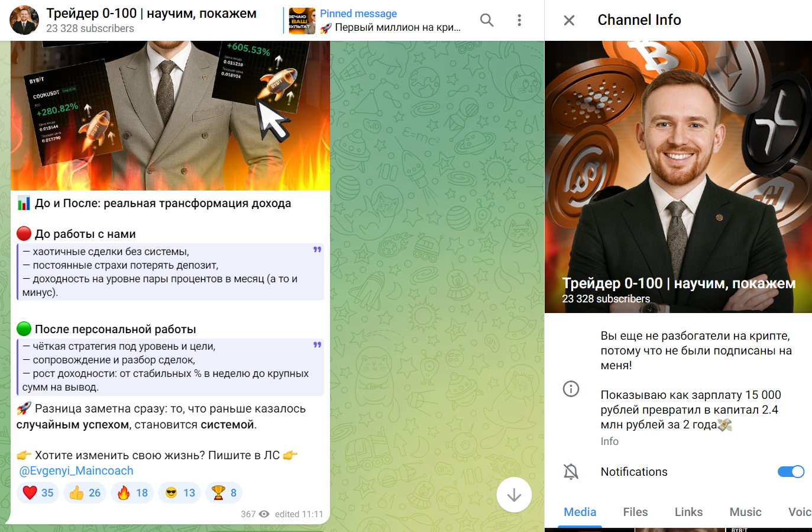This screenshot has width=812, height=532.
Task: Switch to the Links tab
Action: coord(688,512)
